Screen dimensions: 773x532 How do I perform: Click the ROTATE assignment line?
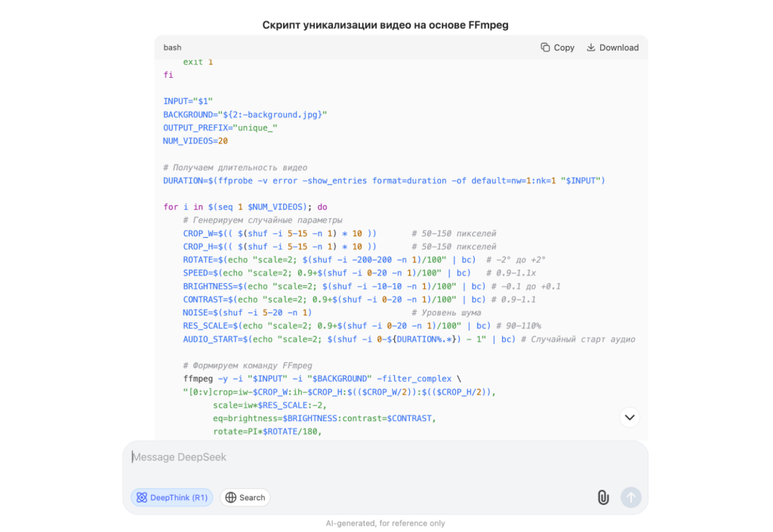(365, 260)
